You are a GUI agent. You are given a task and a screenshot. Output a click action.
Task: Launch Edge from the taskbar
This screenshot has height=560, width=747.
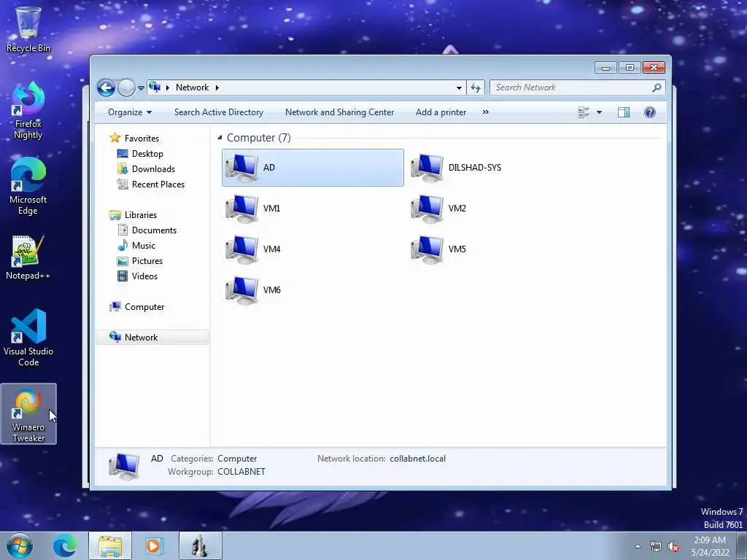[65, 545]
